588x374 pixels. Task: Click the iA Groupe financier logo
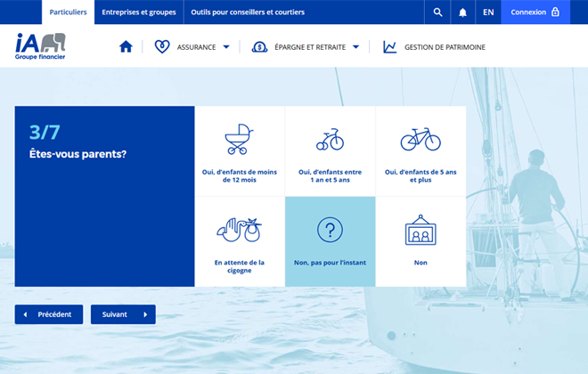click(x=40, y=46)
